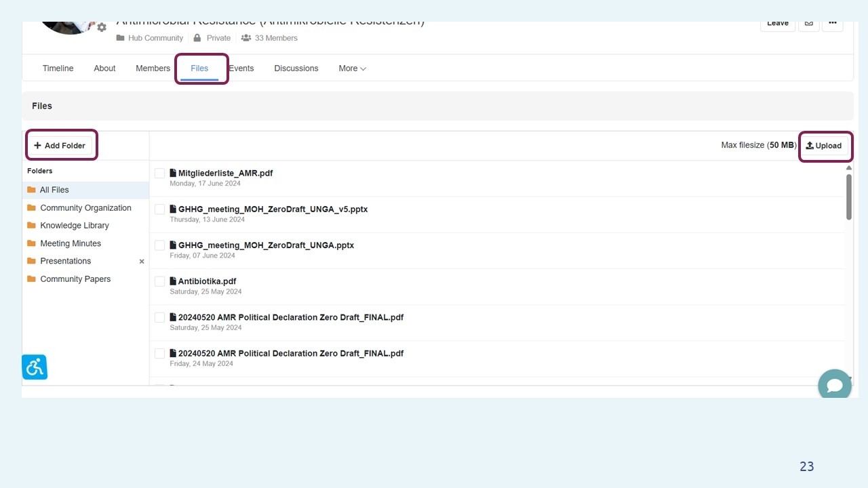Viewport: 868px width, 488px height.
Task: Remove Presentations folder with x icon
Action: (142, 262)
